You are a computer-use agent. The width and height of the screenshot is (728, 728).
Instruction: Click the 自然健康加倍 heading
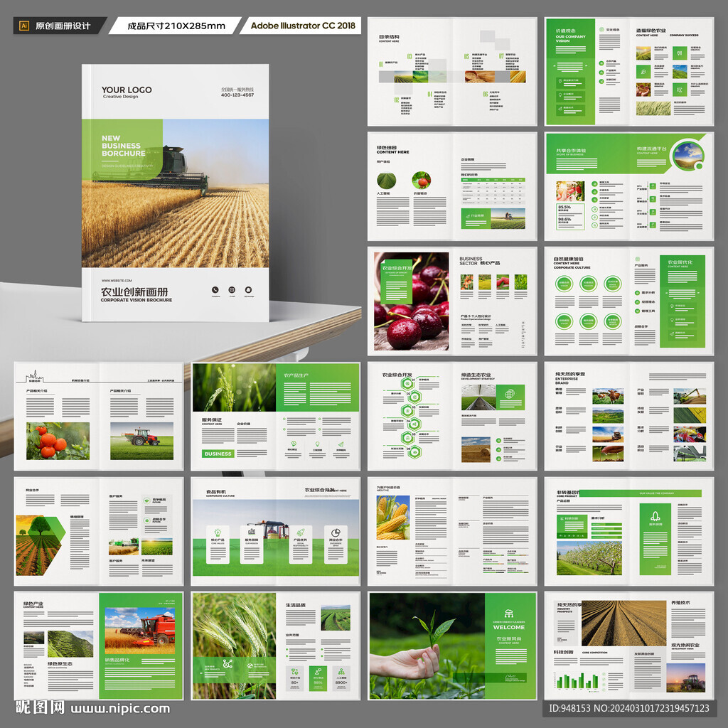point(568,259)
